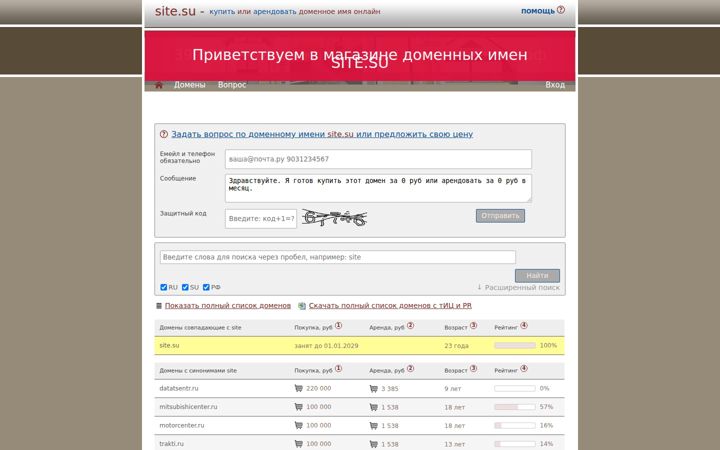This screenshot has height=450, width=720.
Task: Click datatsentr.ru domain name
Action: (179, 388)
